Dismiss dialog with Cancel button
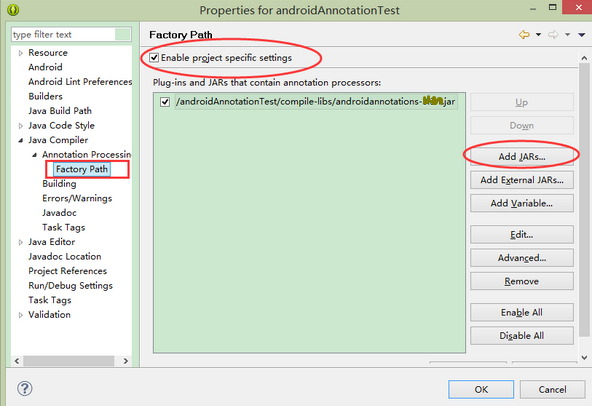The image size is (592, 406). [x=552, y=389]
